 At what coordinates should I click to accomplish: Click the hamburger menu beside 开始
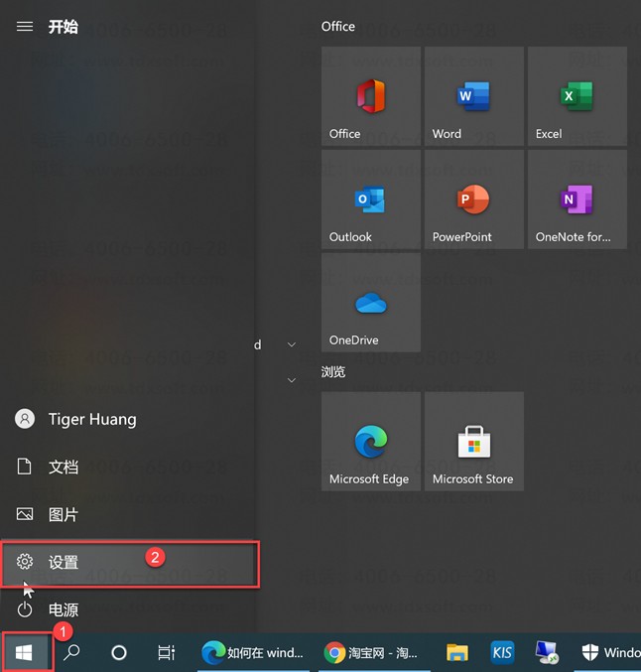click(25, 27)
